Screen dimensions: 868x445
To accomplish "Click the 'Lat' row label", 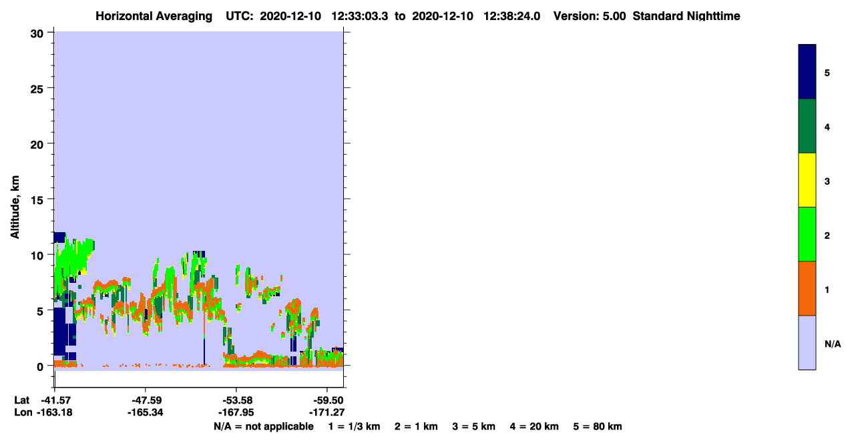I will 21,400.
